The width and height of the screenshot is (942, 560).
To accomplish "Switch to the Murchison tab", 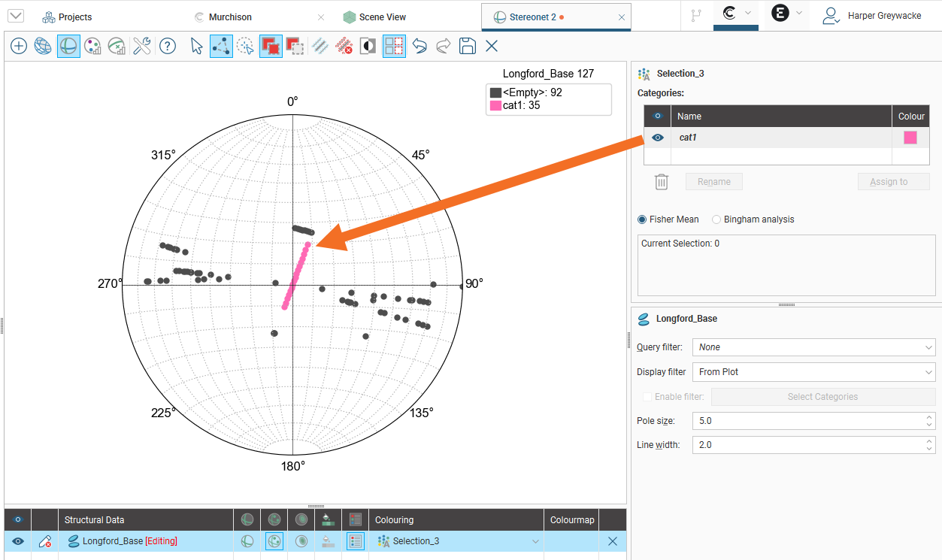I will click(230, 17).
